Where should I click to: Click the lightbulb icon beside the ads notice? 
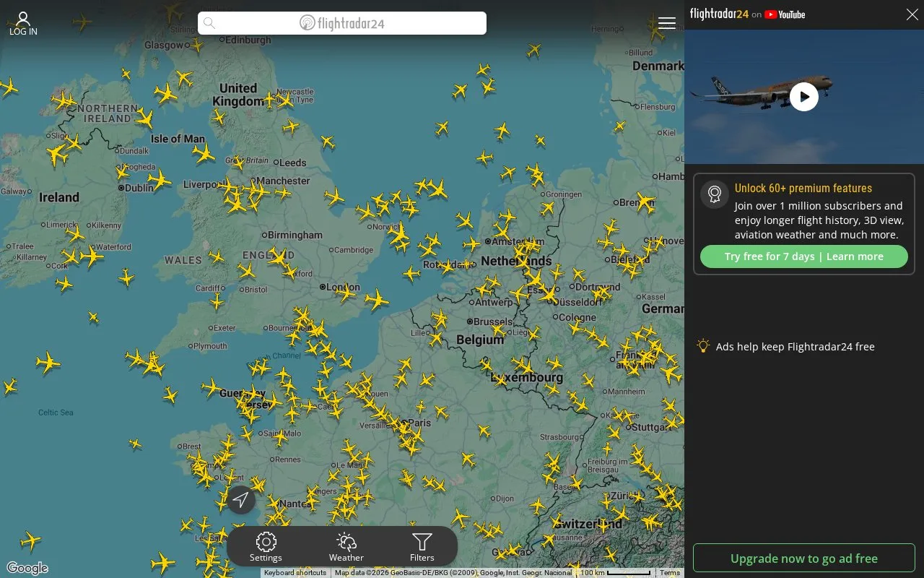[703, 346]
